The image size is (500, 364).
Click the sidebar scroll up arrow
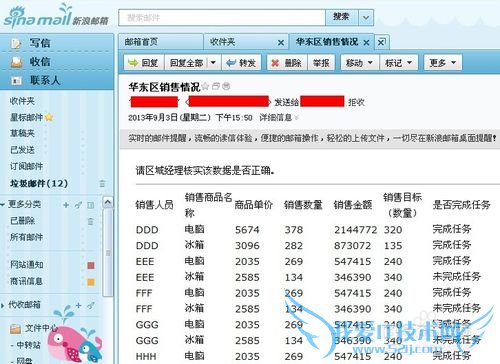pos(107,202)
